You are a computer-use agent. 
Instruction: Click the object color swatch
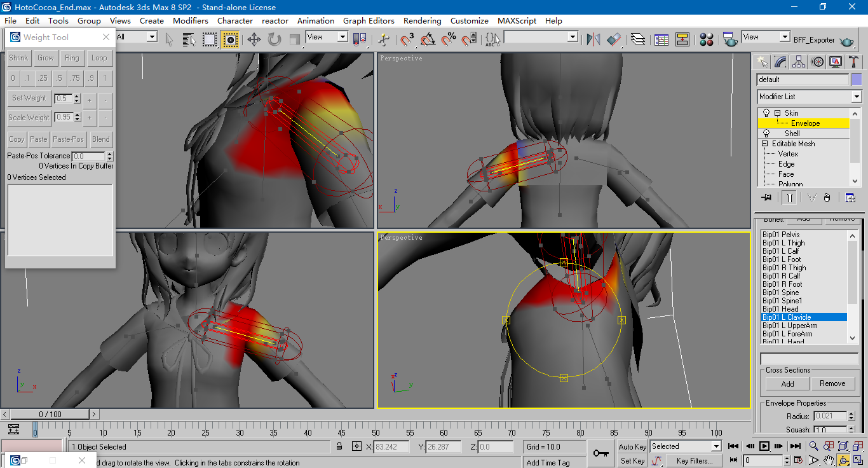click(x=857, y=79)
